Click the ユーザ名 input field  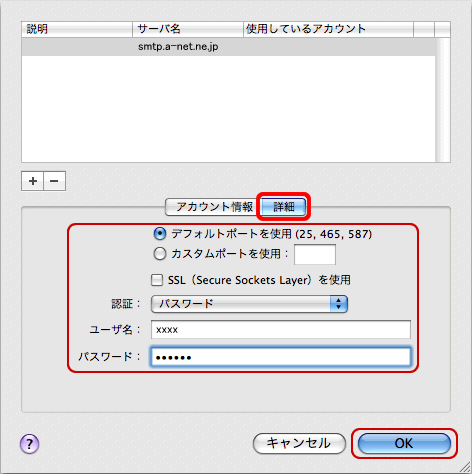[281, 330]
